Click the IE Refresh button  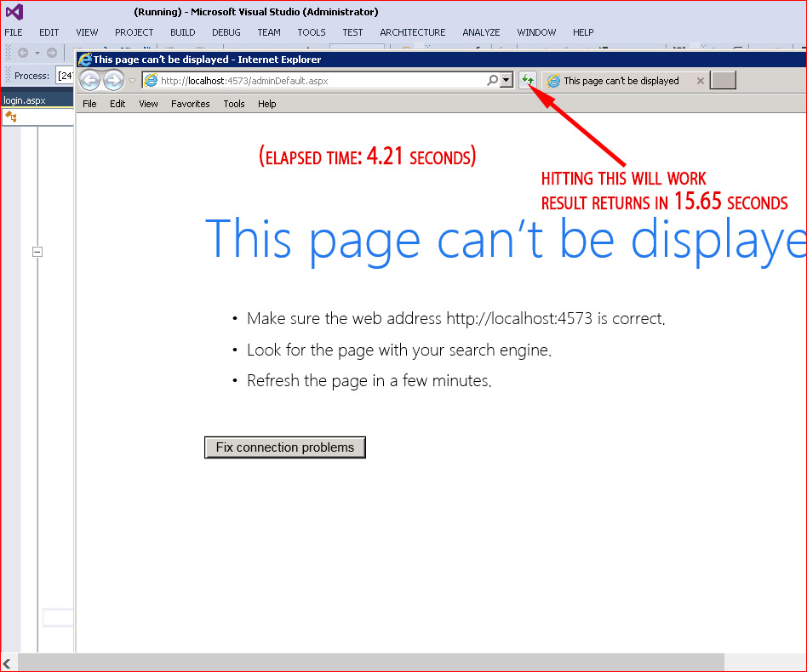[528, 80]
